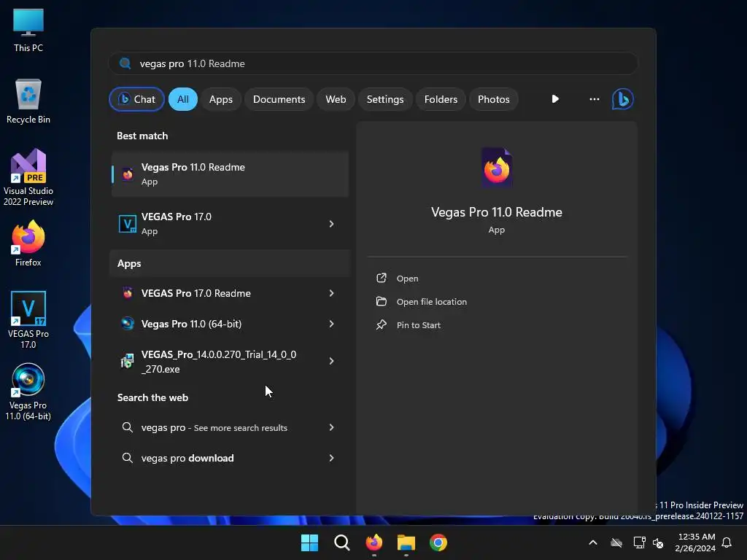Select the 'vegas pro download' web suggestion
747x560 pixels.
tap(230, 458)
